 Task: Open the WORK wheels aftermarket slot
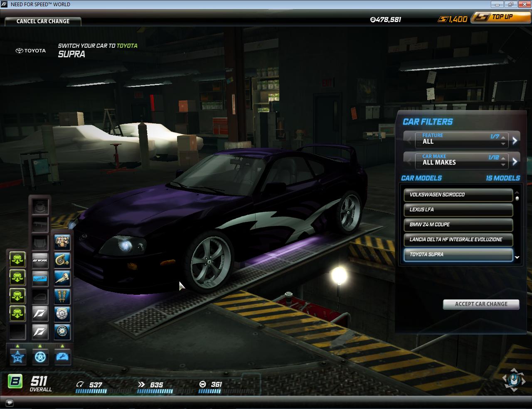tap(40, 260)
